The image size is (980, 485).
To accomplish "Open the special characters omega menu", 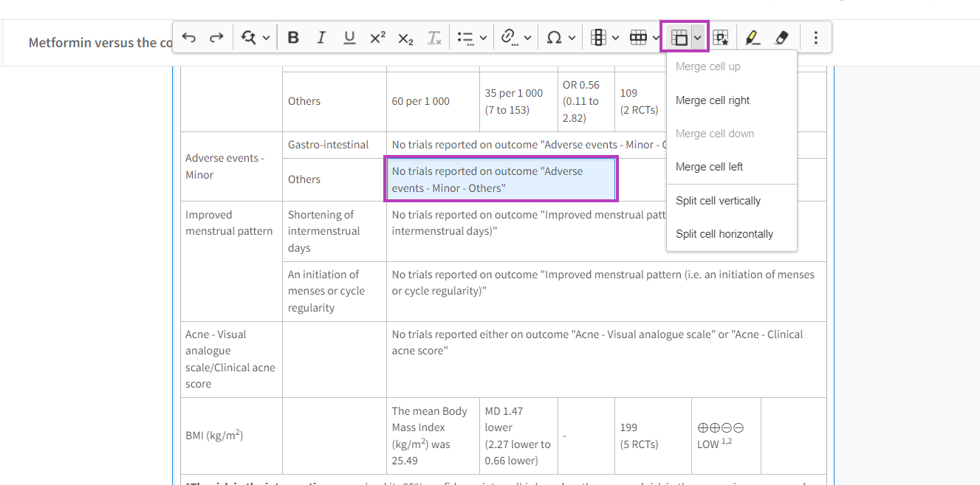I will 561,38.
